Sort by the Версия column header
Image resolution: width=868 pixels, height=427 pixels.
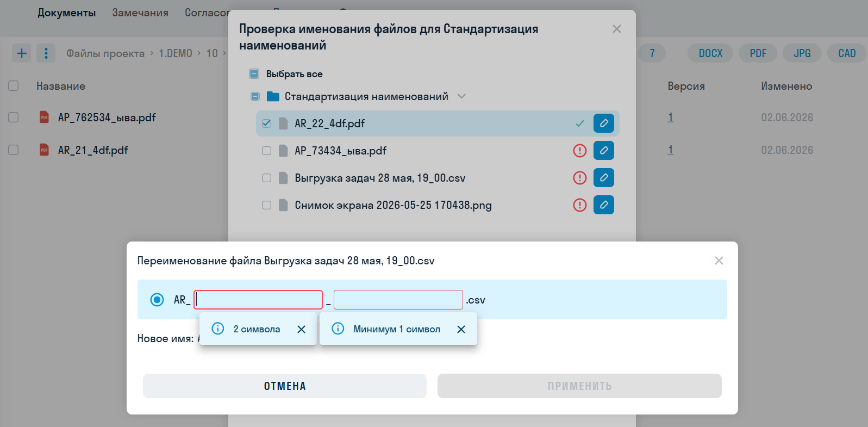coord(686,86)
